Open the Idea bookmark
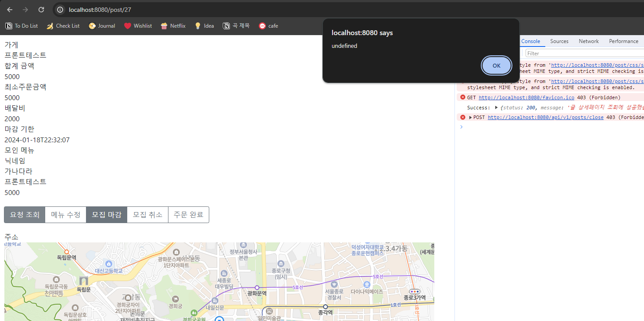644x321 pixels. click(204, 26)
